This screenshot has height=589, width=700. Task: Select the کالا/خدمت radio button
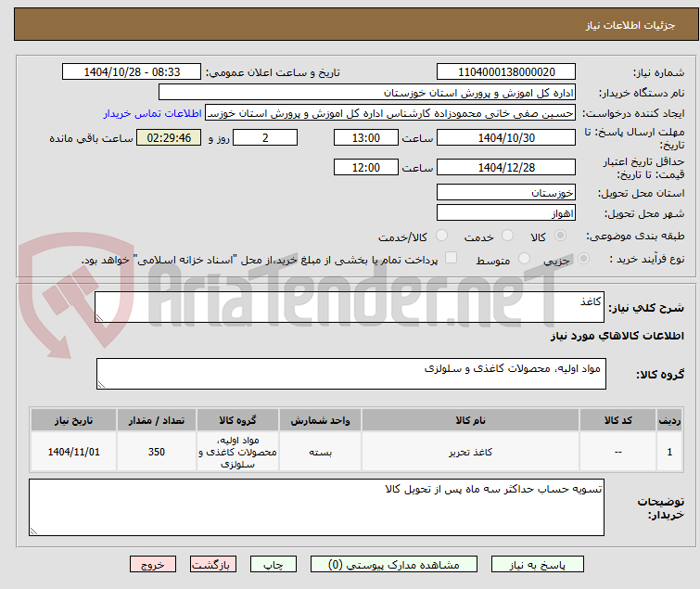coord(441,236)
